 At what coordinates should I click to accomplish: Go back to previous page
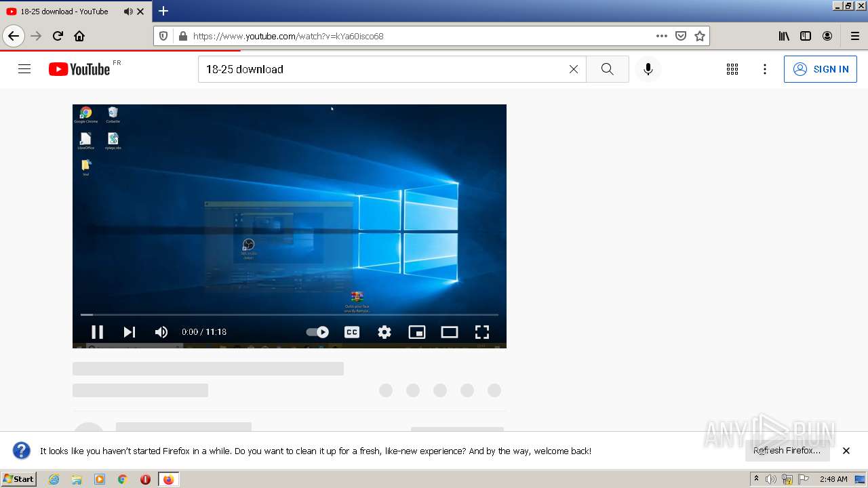14,36
